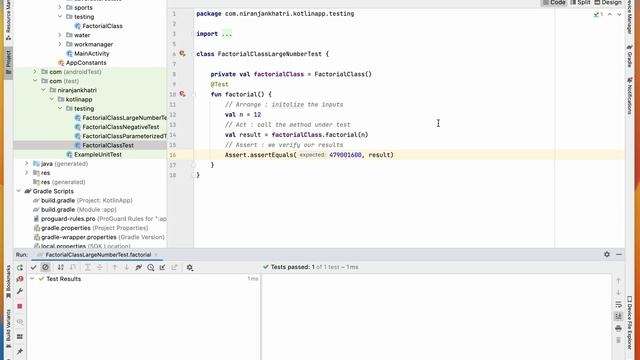Click the wrench-arrow icon in test toolbar

[x=138, y=267]
